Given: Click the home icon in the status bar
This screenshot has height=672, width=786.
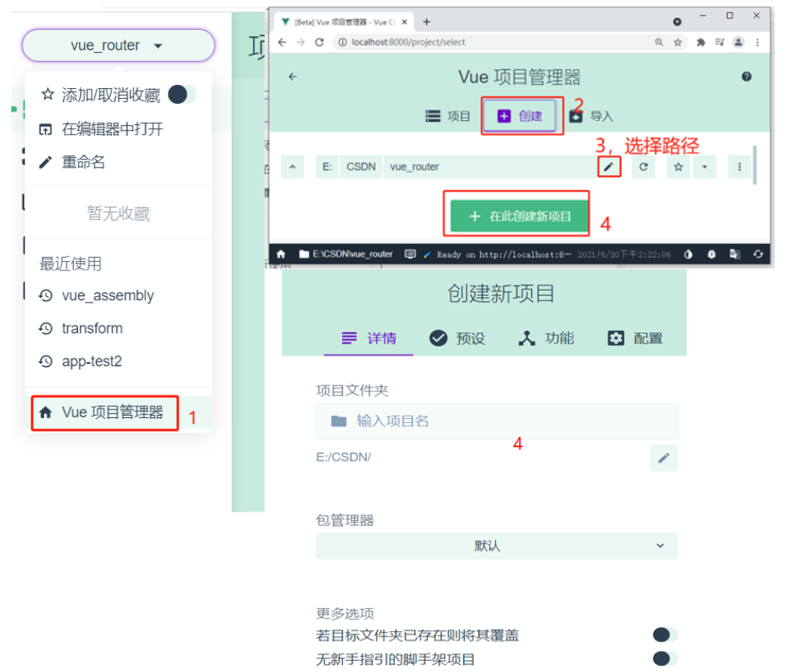Looking at the screenshot, I should click(281, 254).
